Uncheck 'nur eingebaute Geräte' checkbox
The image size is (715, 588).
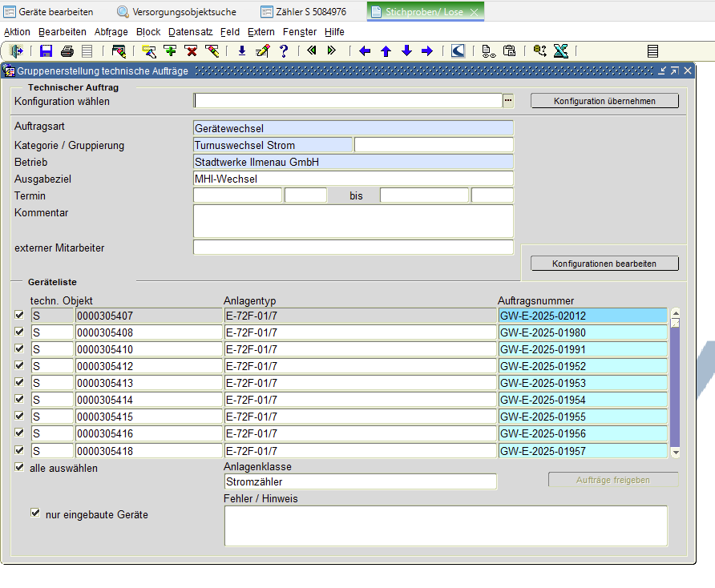coord(34,513)
